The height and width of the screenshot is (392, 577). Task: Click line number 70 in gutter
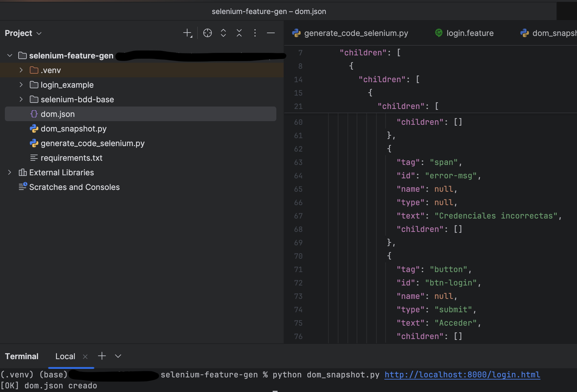coord(298,256)
